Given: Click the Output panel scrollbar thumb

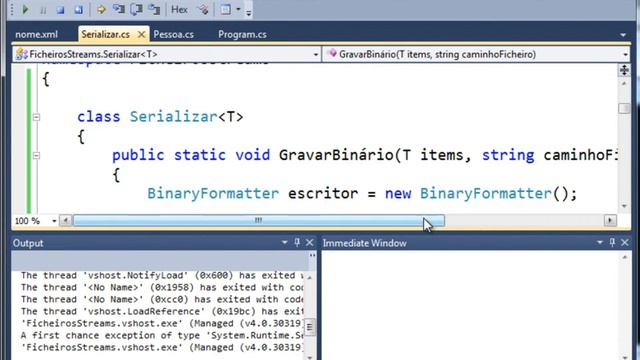Looking at the screenshot, I should tap(310, 327).
